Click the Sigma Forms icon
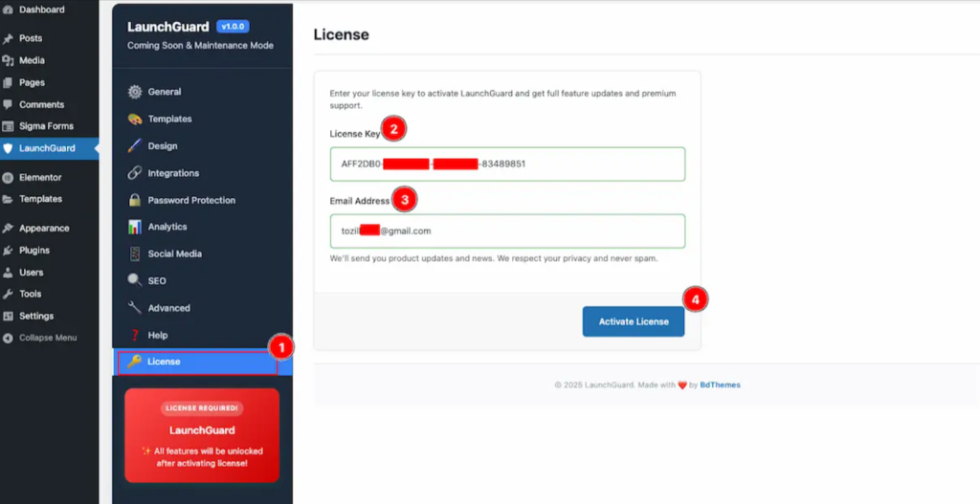The height and width of the screenshot is (504, 980). [8, 126]
